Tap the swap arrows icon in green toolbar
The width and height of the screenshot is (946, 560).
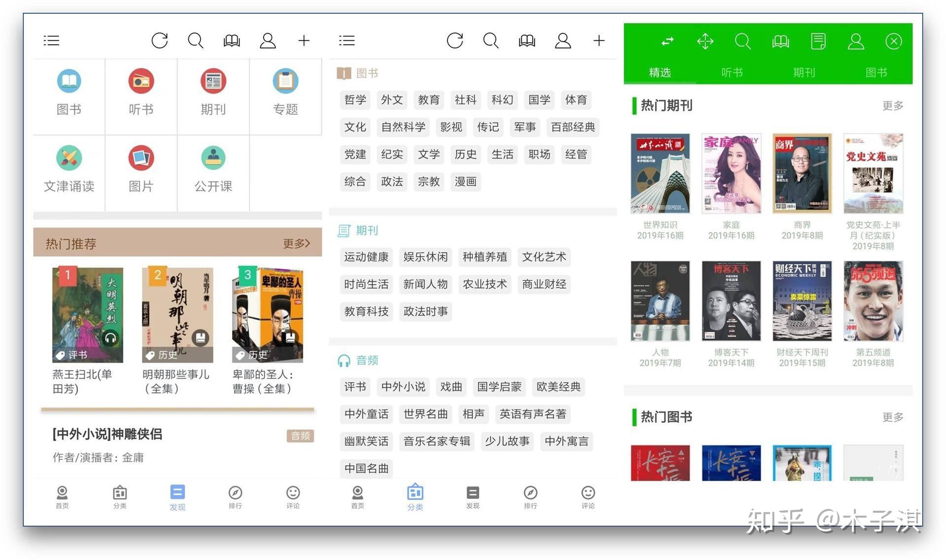pyautogui.click(x=667, y=41)
